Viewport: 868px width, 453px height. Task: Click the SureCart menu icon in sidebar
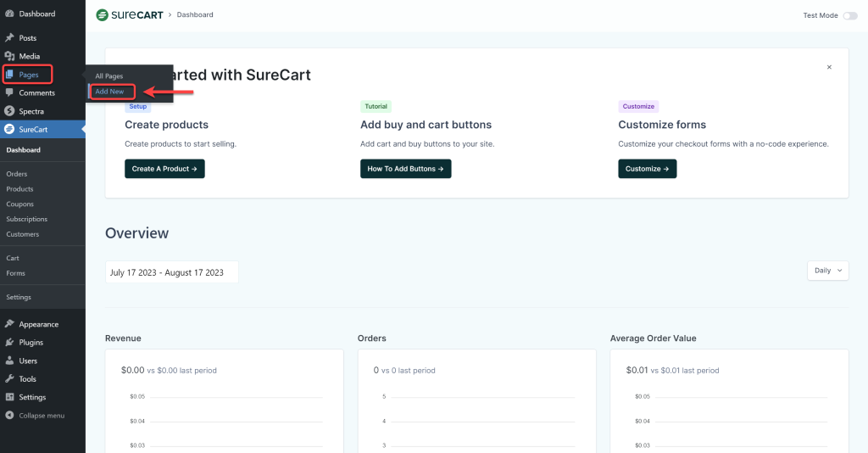click(x=9, y=129)
